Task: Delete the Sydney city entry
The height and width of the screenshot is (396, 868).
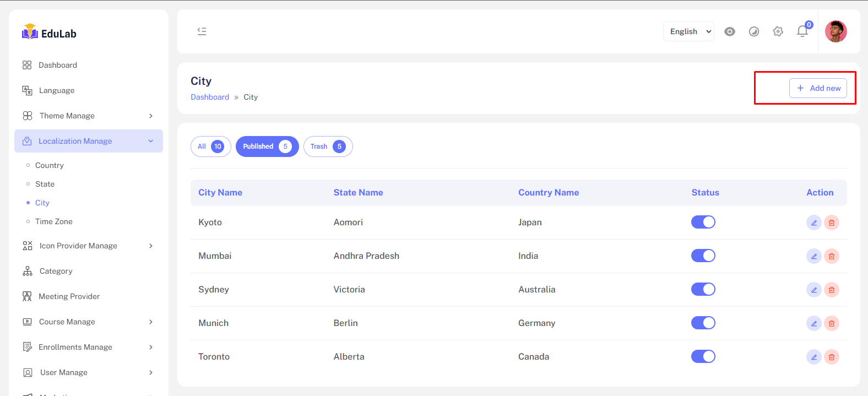Action: point(832,290)
